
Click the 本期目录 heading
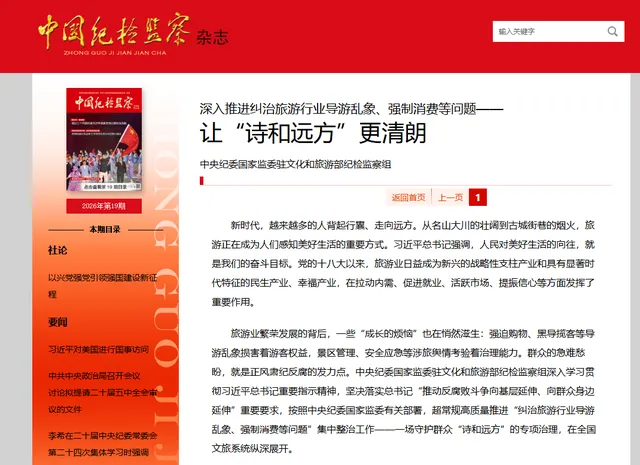coord(105,229)
